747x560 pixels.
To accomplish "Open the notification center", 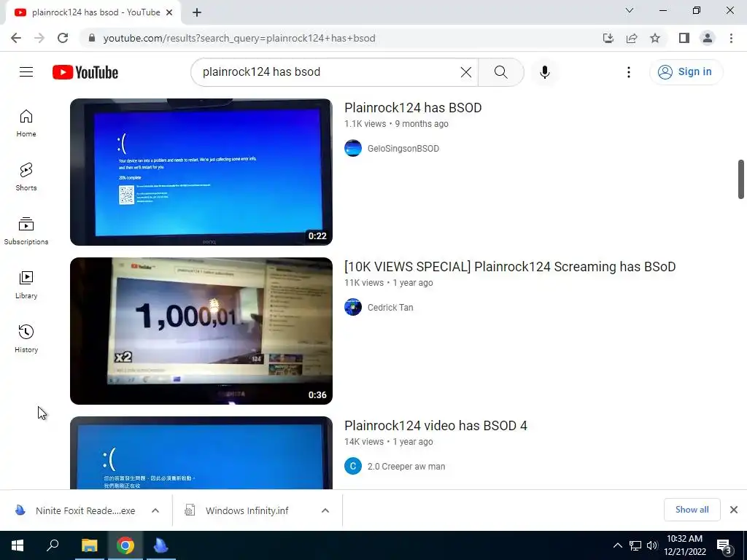I will pyautogui.click(x=724, y=546).
